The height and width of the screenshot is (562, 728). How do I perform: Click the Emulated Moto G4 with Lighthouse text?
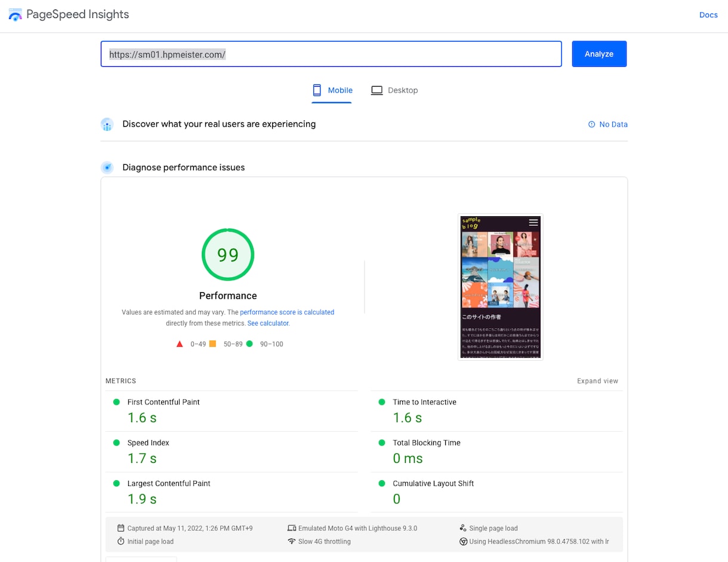pyautogui.click(x=357, y=528)
